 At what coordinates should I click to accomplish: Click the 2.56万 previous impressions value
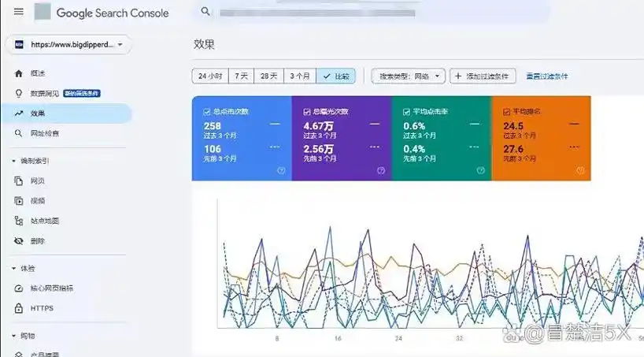[318, 149]
